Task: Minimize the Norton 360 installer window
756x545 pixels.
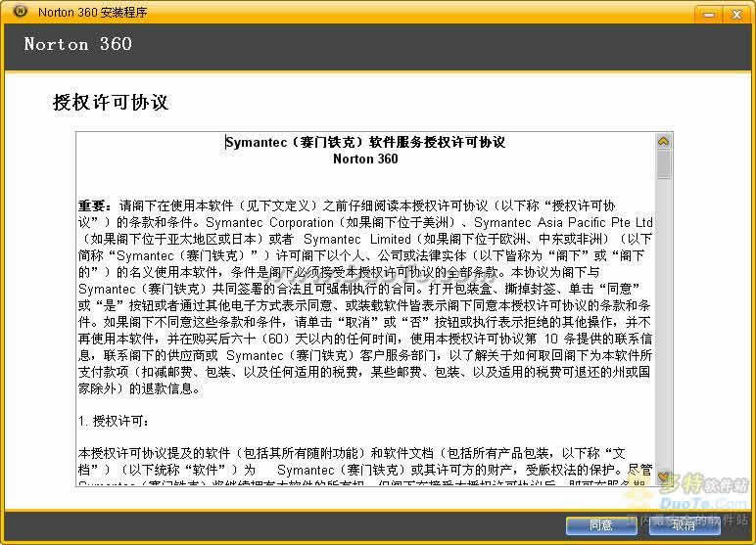Action: [709, 15]
